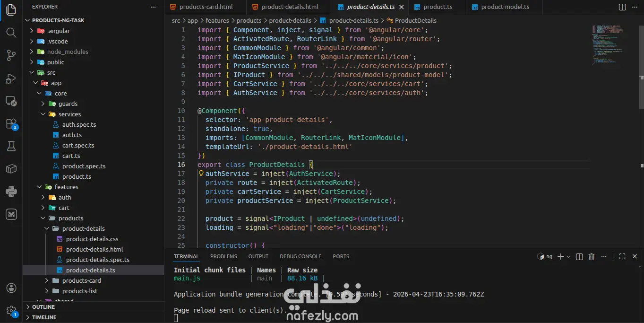The width and height of the screenshot is (644, 323).
Task: Open the Accounts menu icon
Action: 11,288
